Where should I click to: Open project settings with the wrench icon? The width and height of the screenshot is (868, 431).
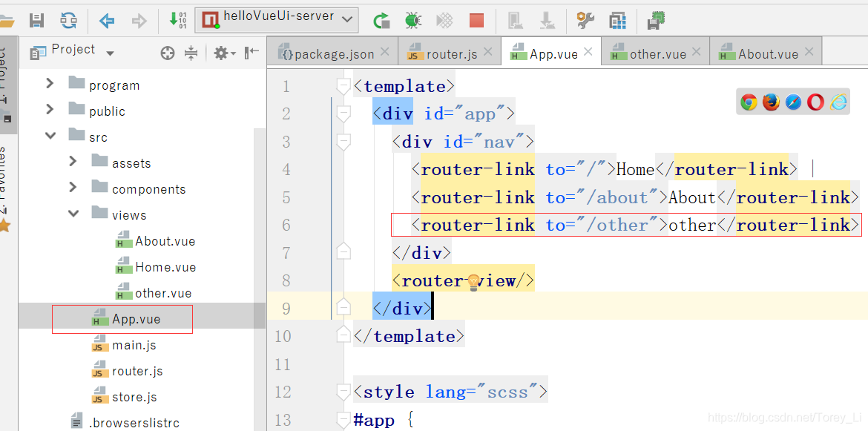[585, 21]
